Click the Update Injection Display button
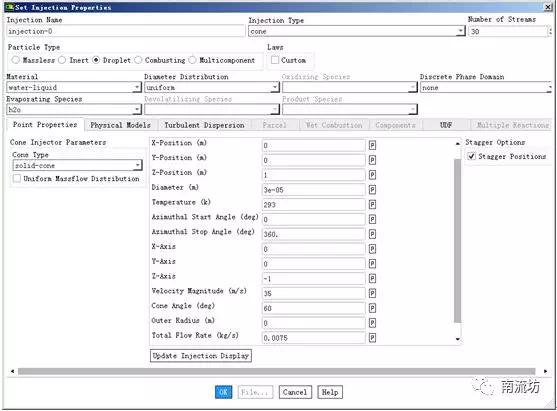The image size is (557, 411). point(201,356)
